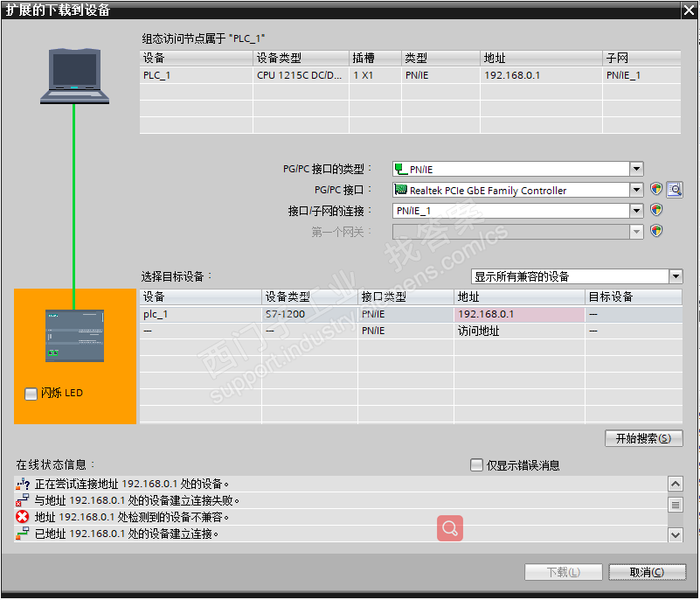This screenshot has width=700, height=600.
Task: Click the connection established status icon
Action: click(23, 534)
